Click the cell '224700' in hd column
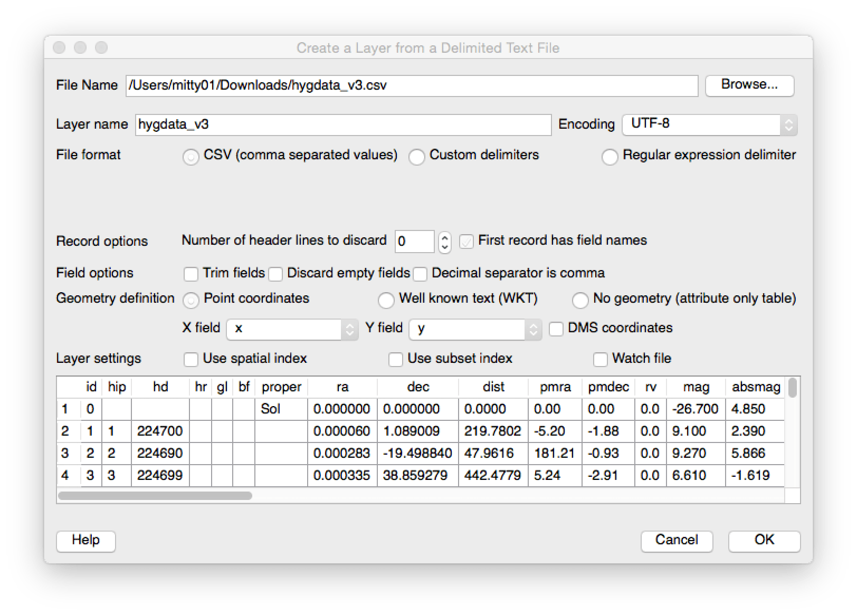 click(160, 431)
